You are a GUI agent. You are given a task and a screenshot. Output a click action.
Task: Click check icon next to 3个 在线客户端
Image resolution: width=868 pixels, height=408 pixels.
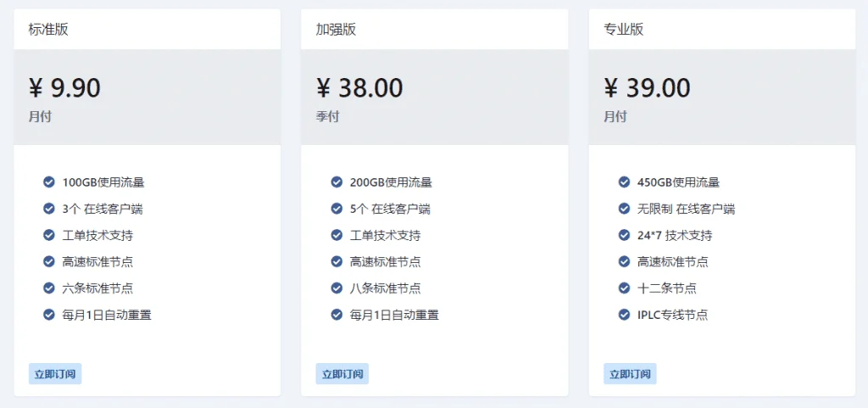(x=48, y=208)
